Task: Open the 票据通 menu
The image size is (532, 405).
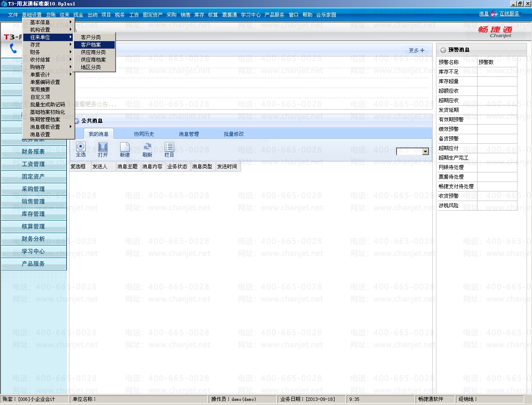Action: pos(229,15)
